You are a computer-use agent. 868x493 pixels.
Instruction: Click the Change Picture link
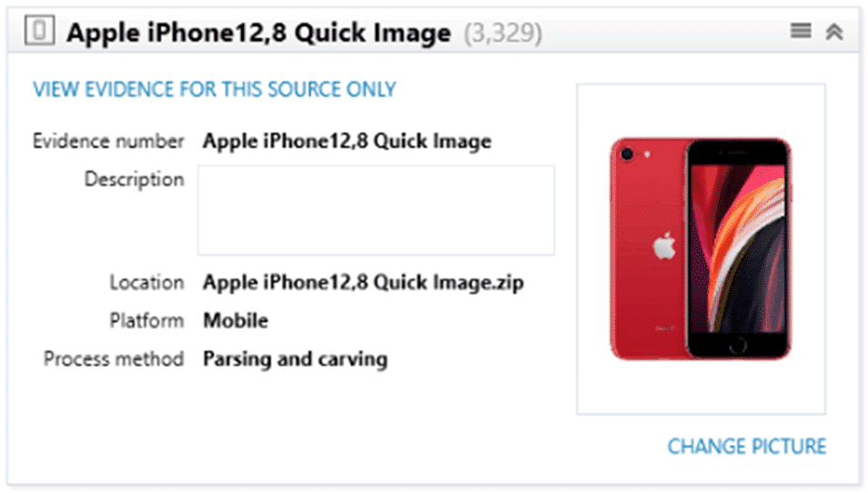747,447
